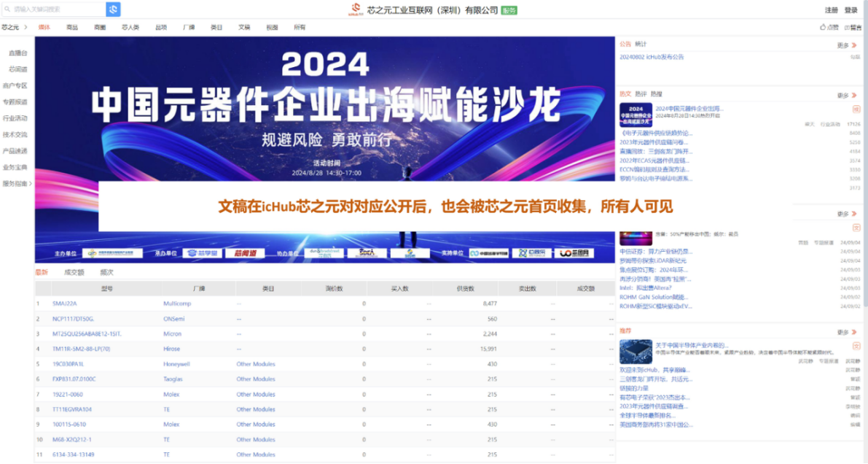The height and width of the screenshot is (464, 868).
Task: Click thumbnail of 关于中国半导体产业 article
Action: pyautogui.click(x=636, y=352)
